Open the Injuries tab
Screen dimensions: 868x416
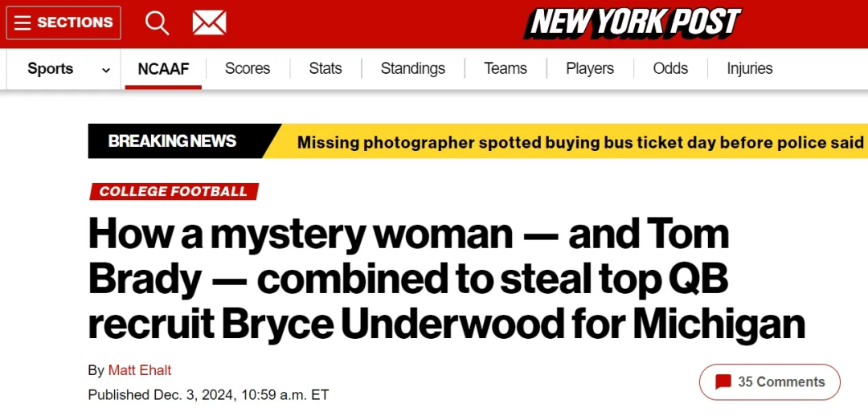(x=750, y=69)
